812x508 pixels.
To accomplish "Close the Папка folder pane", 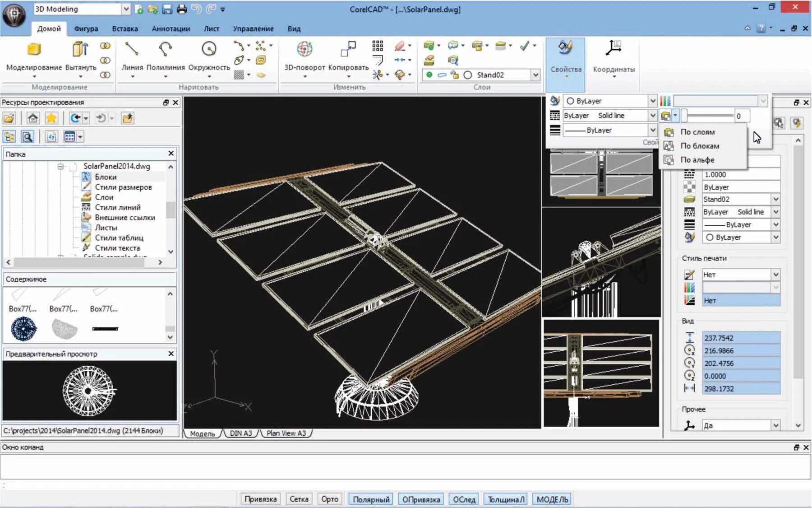I will tap(171, 154).
